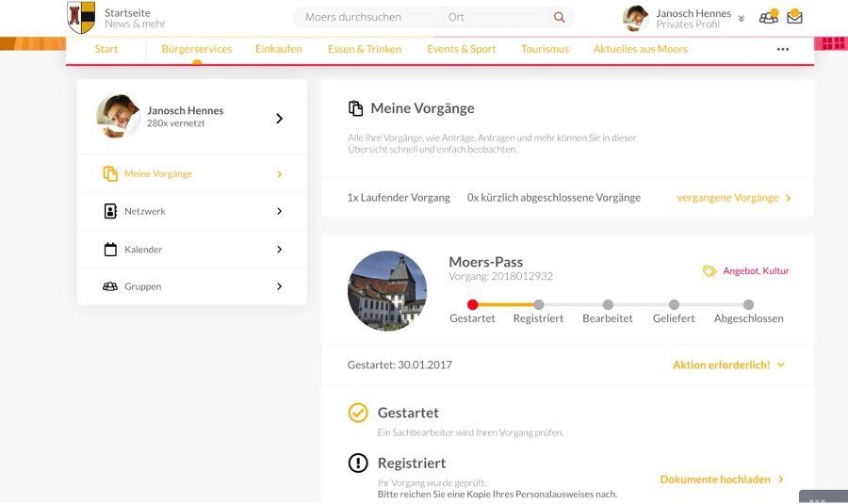Click the documents icon beside Meine Vorgänge heading
Screen dimensions: 848x504
[x=355, y=108]
